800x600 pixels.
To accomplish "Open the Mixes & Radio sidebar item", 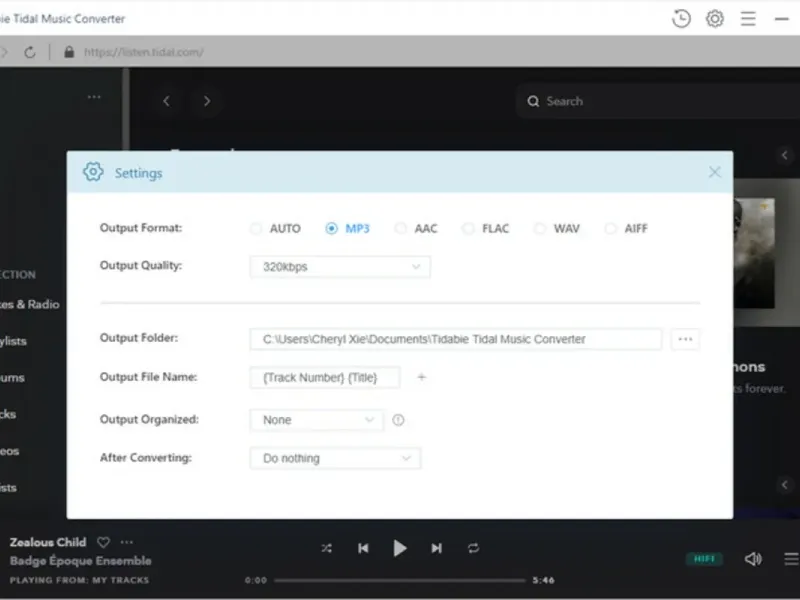I will 30,305.
